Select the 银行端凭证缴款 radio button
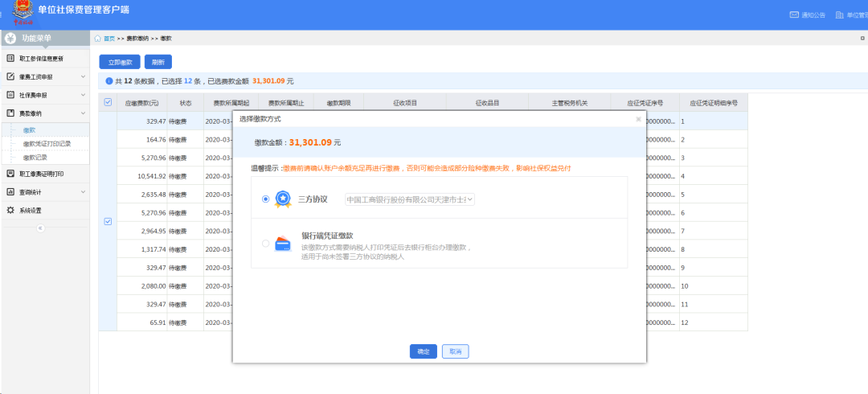 [265, 244]
